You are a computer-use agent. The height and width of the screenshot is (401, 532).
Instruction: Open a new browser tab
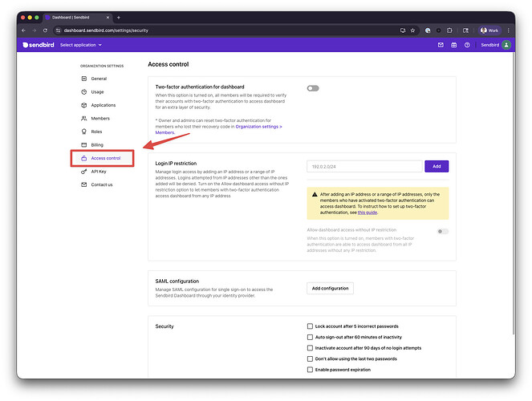119,18
